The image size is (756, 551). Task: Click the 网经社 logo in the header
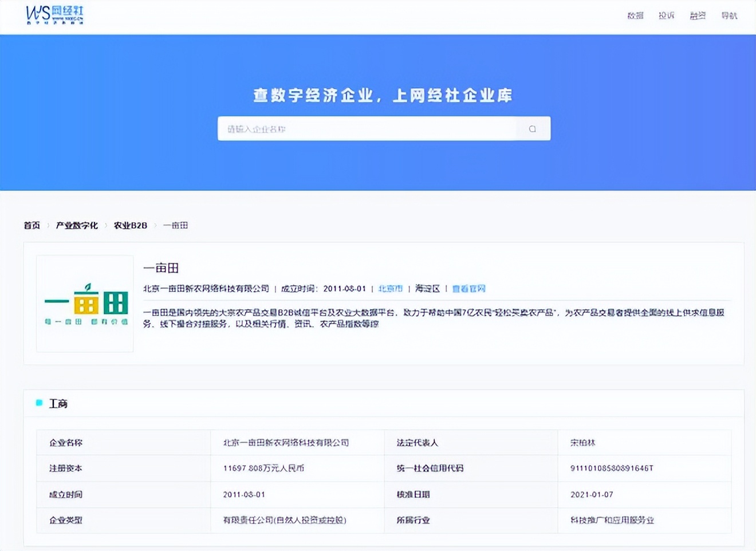[55, 15]
